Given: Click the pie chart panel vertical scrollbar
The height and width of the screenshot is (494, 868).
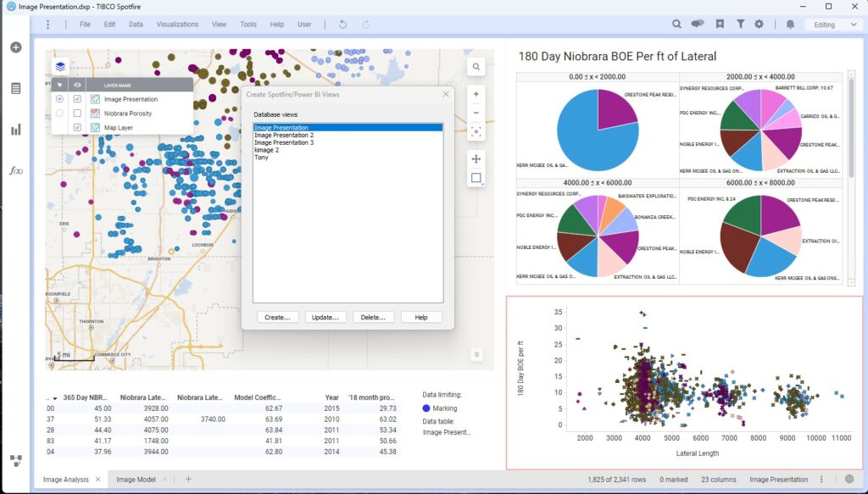Looking at the screenshot, I should pyautogui.click(x=851, y=177).
